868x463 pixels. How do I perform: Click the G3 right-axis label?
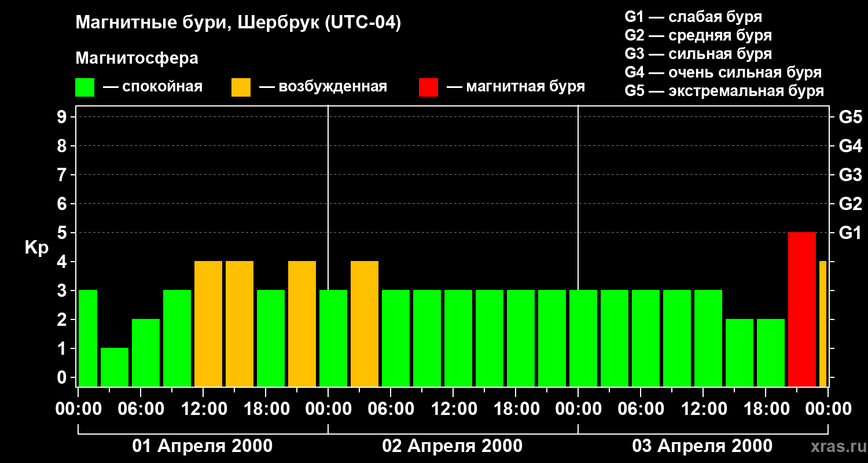(x=851, y=175)
